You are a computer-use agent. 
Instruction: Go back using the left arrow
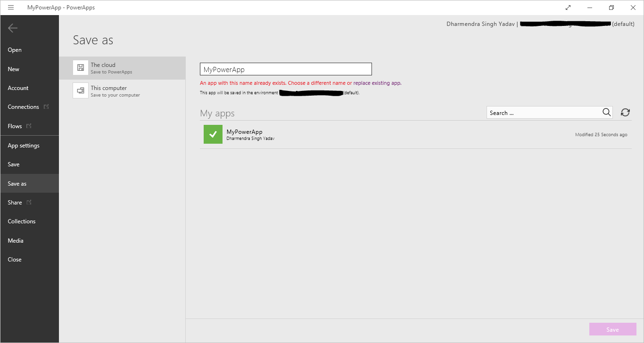[x=13, y=28]
